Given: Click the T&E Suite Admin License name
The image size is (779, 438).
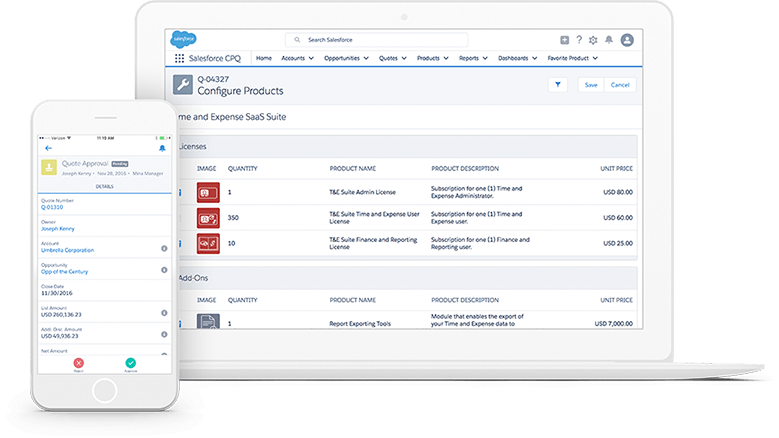Looking at the screenshot, I should pos(363,192).
